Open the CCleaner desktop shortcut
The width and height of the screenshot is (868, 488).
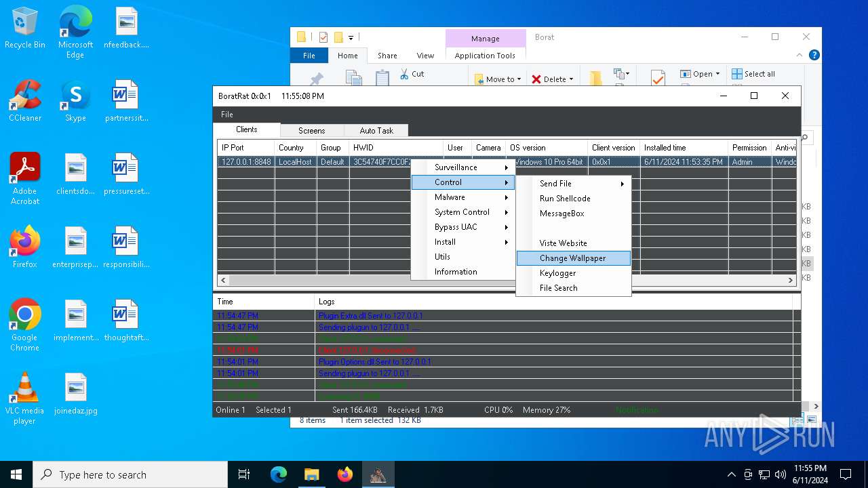click(25, 102)
